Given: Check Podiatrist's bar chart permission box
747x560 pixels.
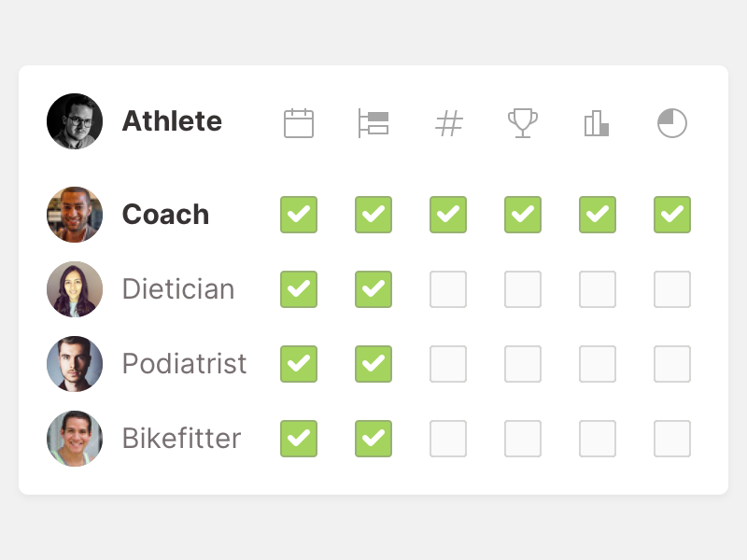Looking at the screenshot, I should tap(598, 364).
